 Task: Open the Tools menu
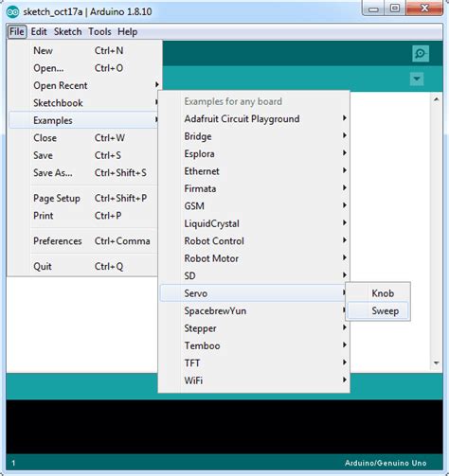click(99, 32)
